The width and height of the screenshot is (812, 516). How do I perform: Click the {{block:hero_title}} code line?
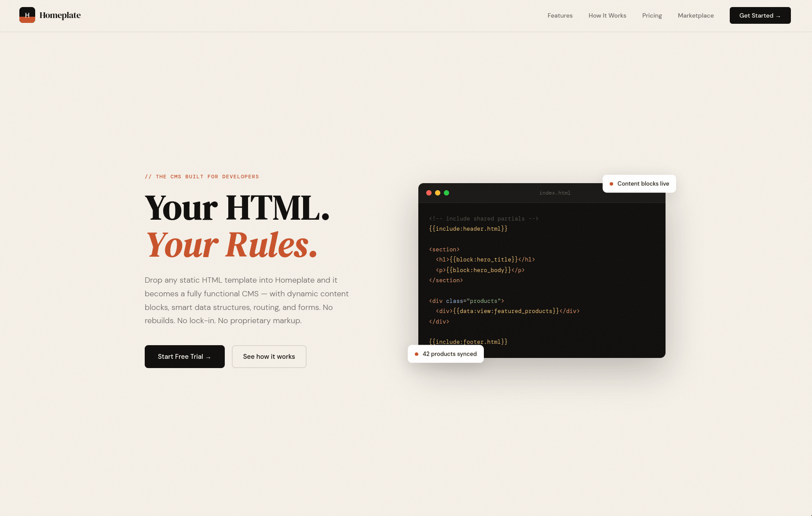[486, 260]
